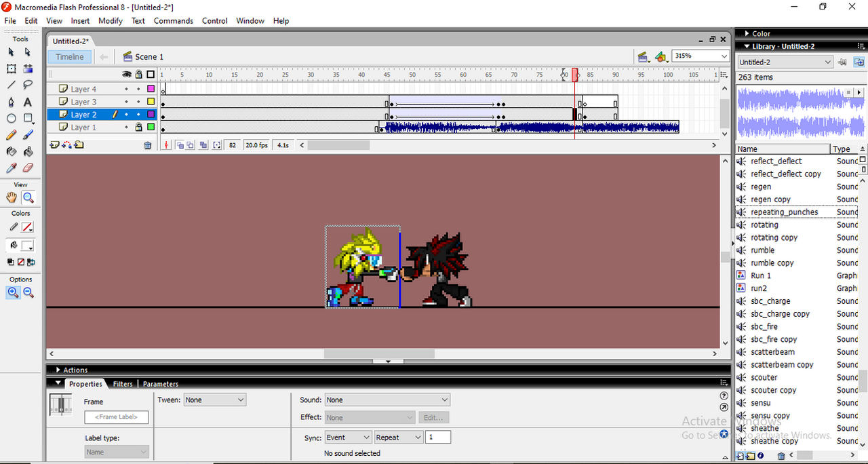Delete the selected layer with trash icon

[x=148, y=145]
